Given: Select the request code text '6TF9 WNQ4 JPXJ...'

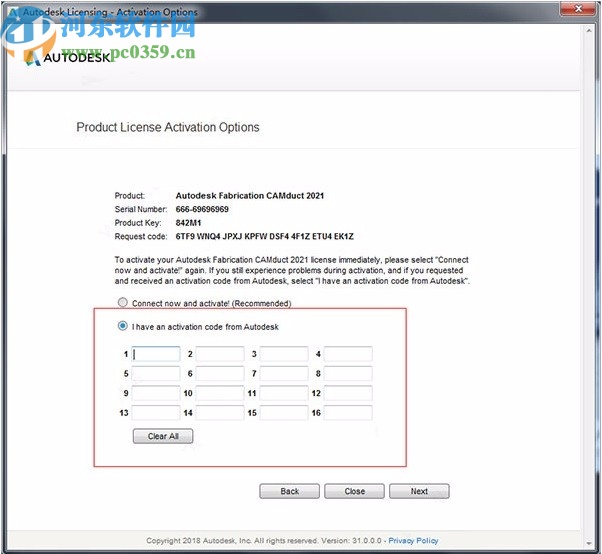Looking at the screenshot, I should coord(265,236).
